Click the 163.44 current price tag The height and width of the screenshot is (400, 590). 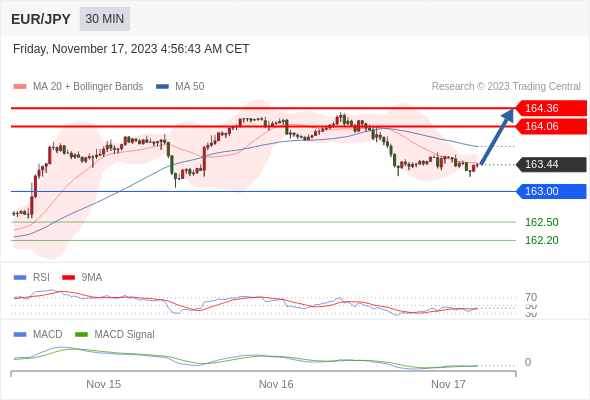551,164
